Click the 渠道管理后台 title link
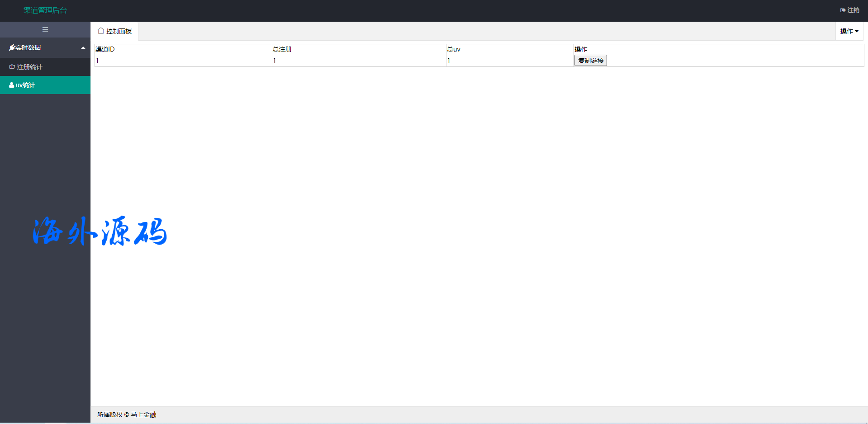This screenshot has height=424, width=868. 45,10
